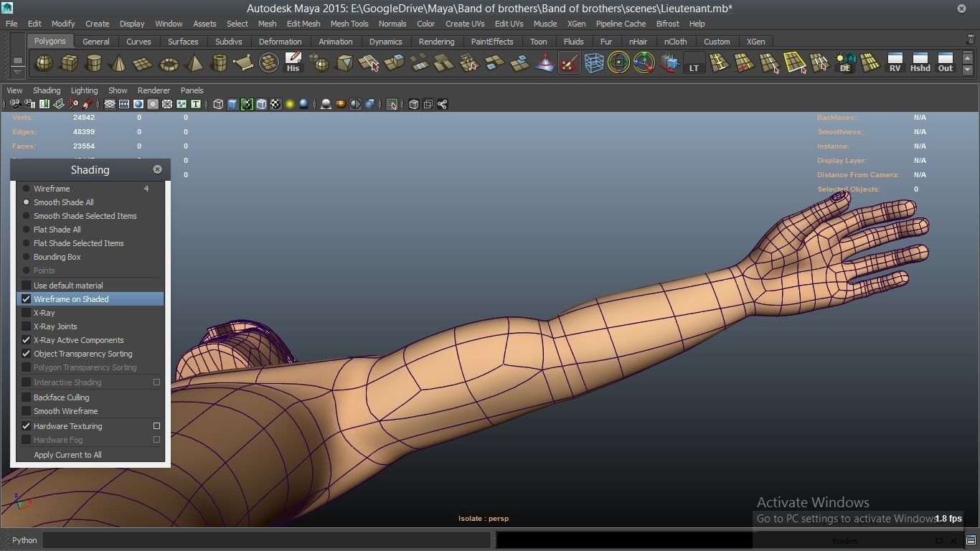Switch to the Rendering shelf tab

pyautogui.click(x=436, y=42)
